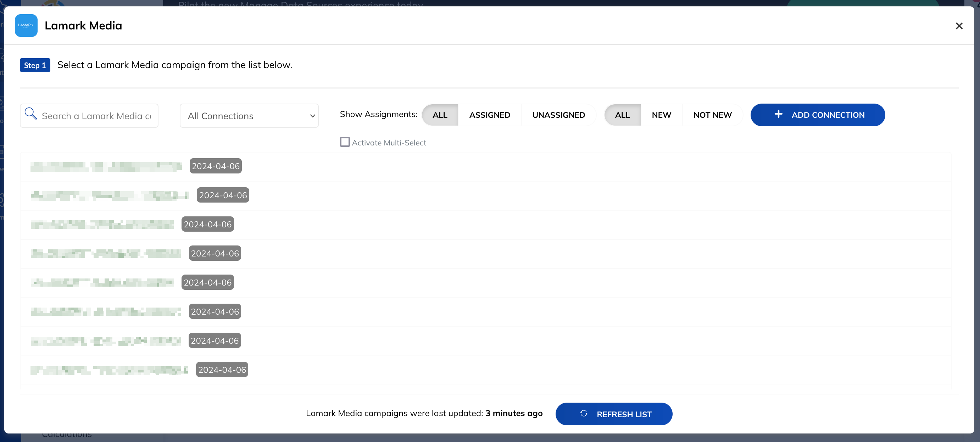
Task: Filter by ASSIGNED campaigns
Action: coord(490,115)
